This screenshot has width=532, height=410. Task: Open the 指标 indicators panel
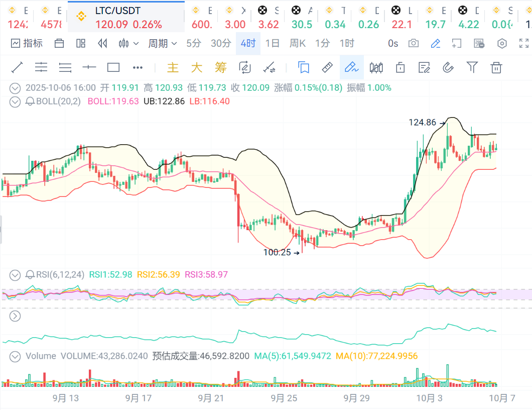27,44
